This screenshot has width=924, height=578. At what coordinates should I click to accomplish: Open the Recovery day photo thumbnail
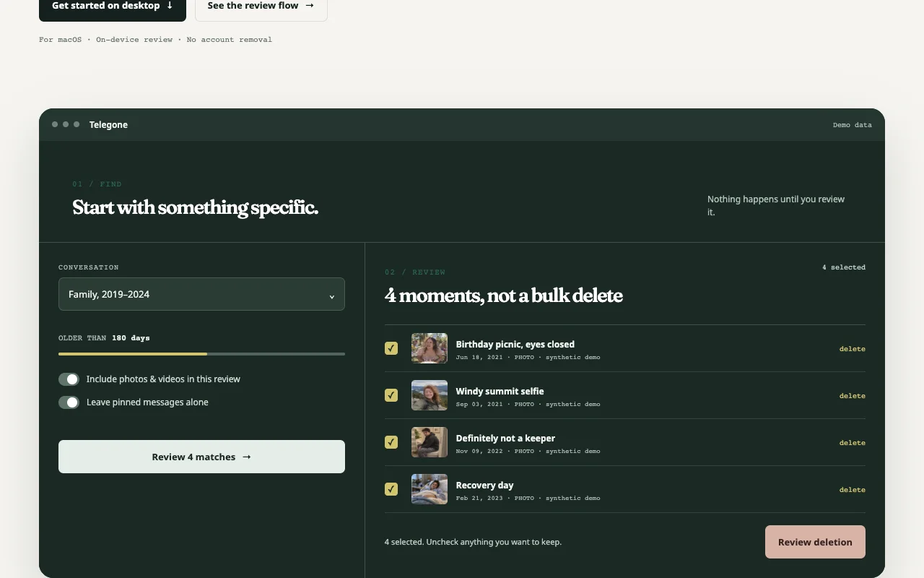pyautogui.click(x=430, y=489)
